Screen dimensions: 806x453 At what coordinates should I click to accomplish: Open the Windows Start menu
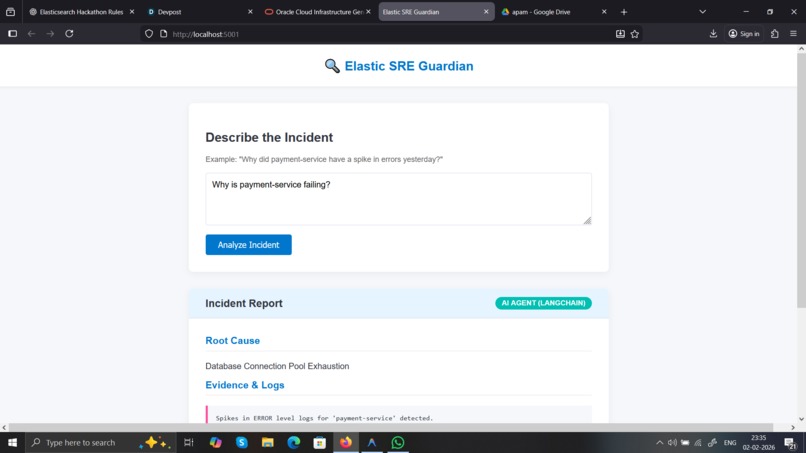coord(12,442)
